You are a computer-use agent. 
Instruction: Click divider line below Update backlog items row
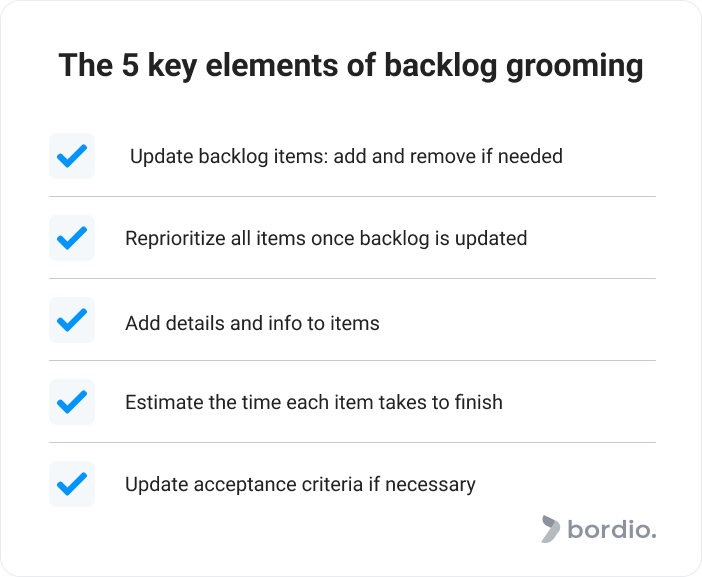point(352,196)
